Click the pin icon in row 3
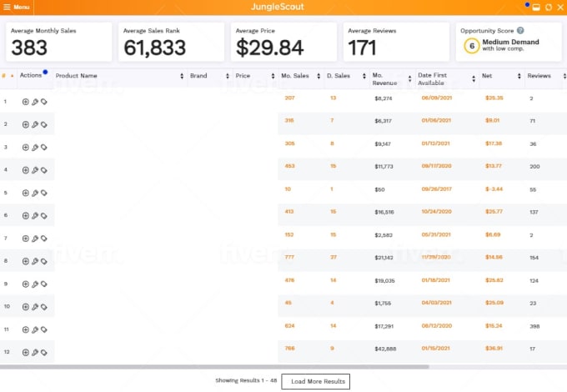This screenshot has width=567, height=392. 35,148
